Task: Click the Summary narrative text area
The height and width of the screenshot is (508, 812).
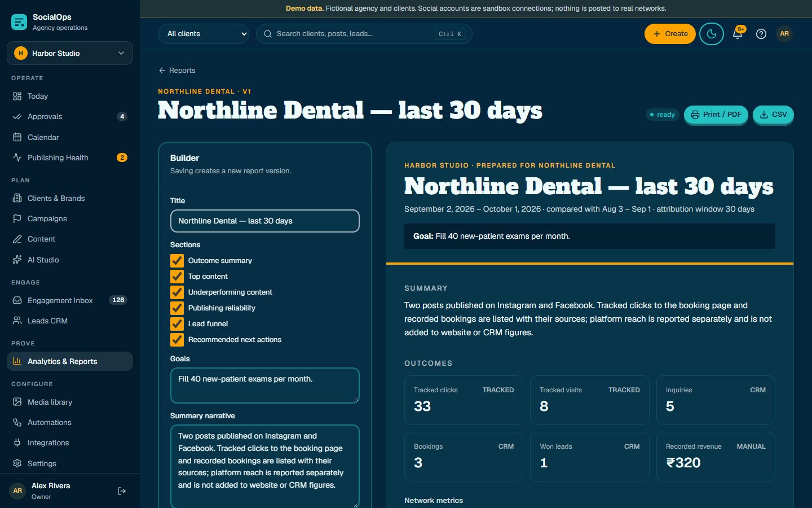Action: tap(265, 467)
